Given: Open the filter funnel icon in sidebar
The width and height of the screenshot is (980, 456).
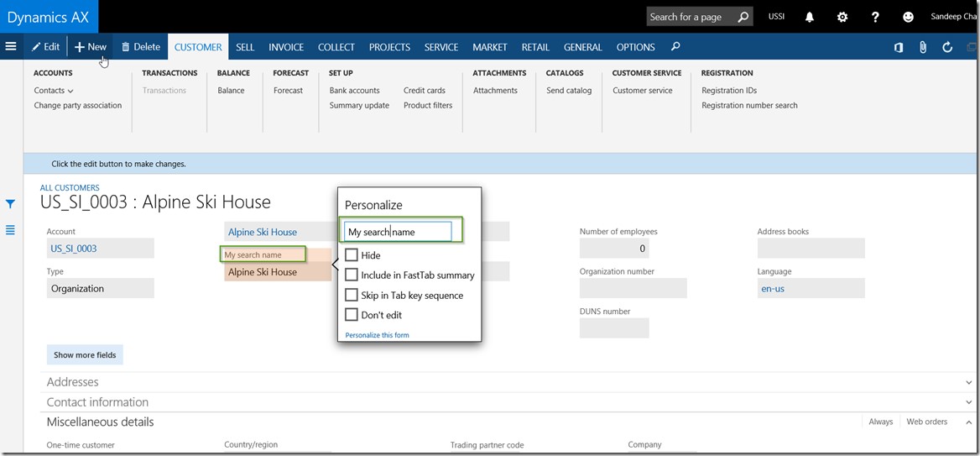Looking at the screenshot, I should click(x=11, y=204).
